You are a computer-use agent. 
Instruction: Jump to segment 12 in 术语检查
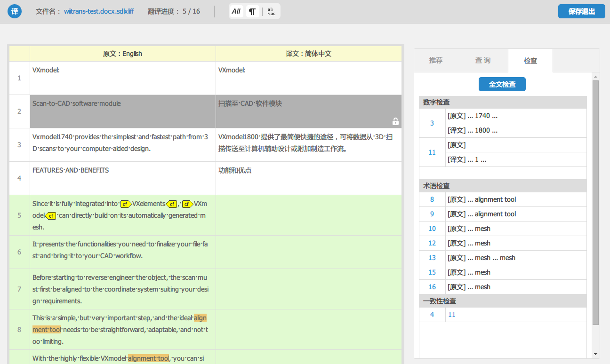(432, 243)
